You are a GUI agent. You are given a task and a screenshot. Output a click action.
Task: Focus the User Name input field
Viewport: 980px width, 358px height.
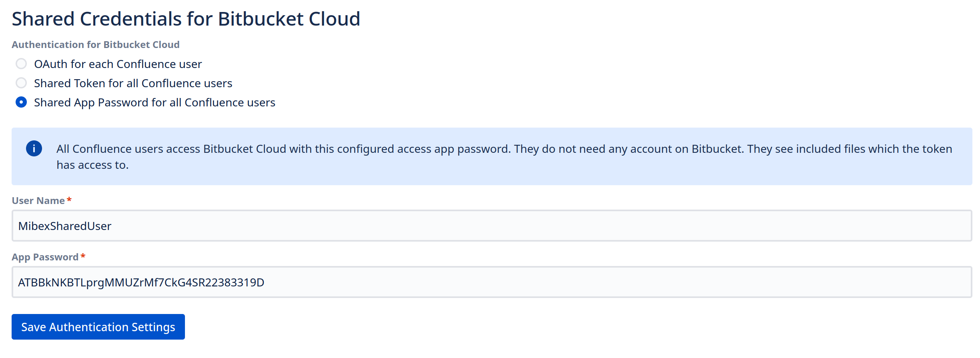pos(492,226)
